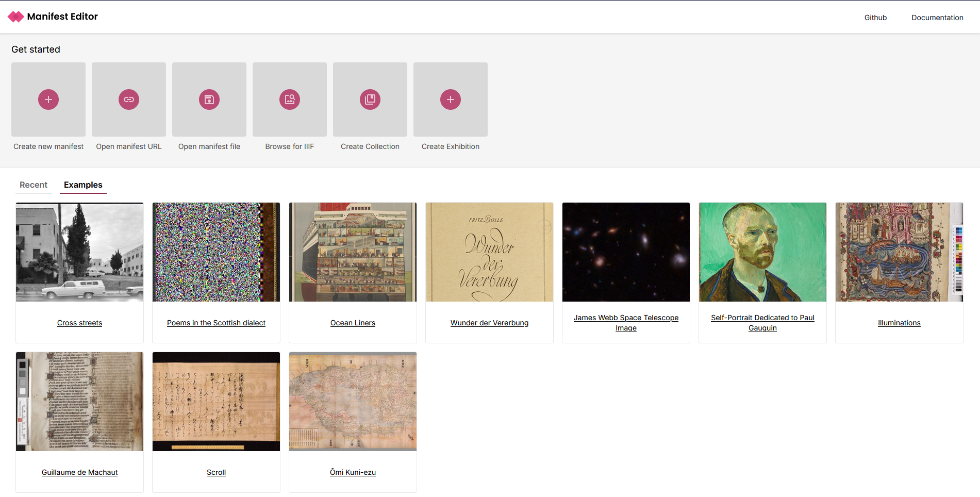Click the Van Gogh self-portrait thumbnail

tap(762, 252)
